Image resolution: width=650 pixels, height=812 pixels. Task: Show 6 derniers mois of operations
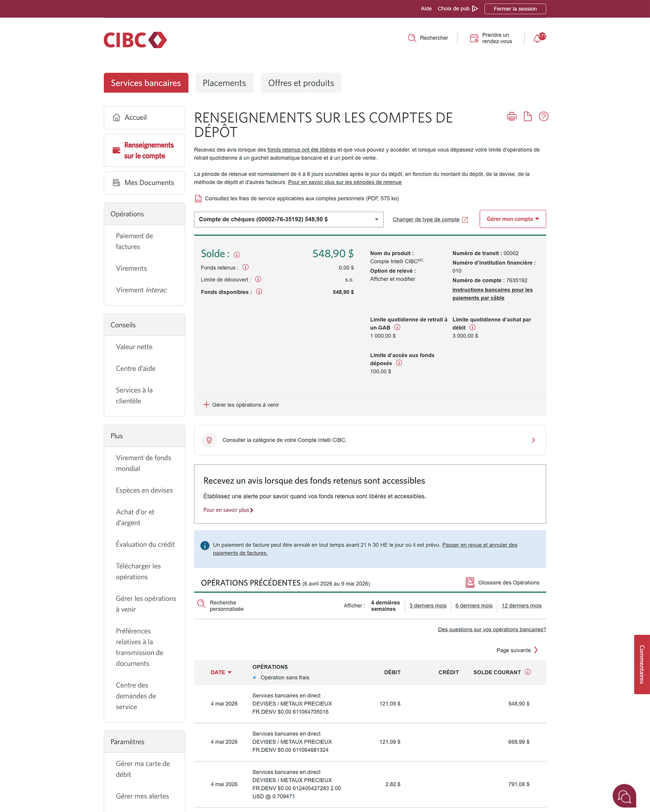[474, 606]
